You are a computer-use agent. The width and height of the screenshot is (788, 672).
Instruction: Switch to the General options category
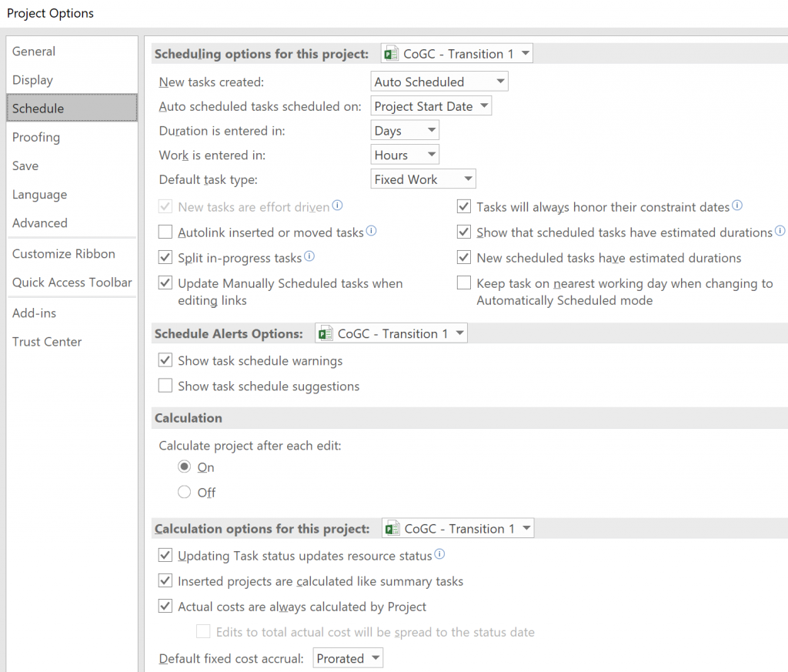(34, 52)
